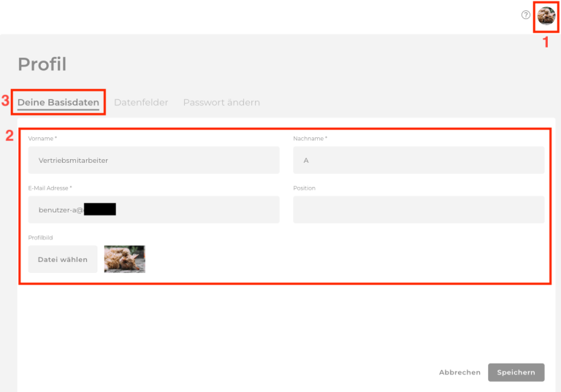Click the Nachname field label

click(x=310, y=139)
